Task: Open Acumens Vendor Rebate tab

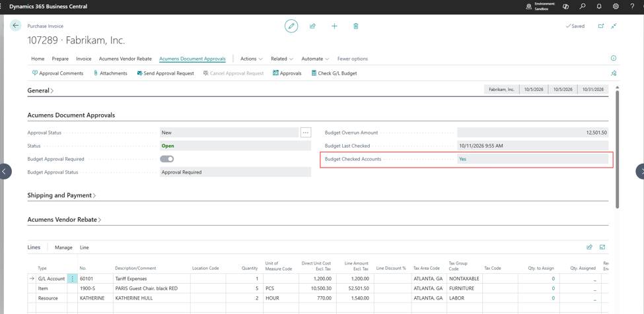Action: point(125,59)
